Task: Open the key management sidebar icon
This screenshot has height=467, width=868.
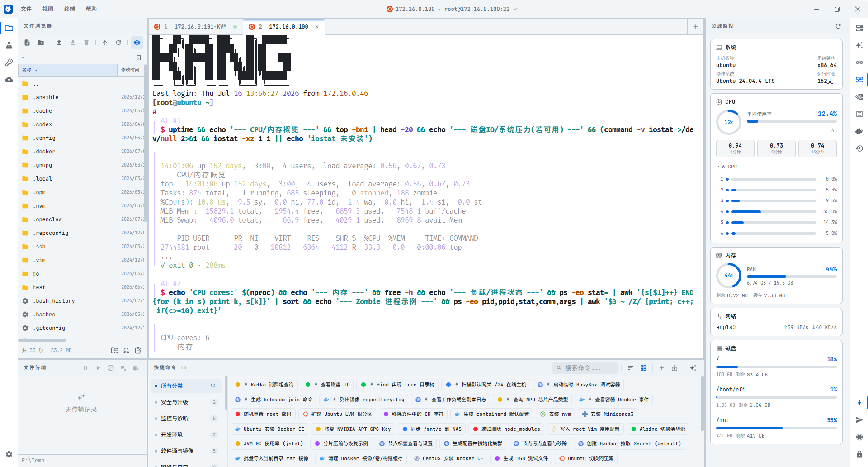Action: (x=9, y=62)
